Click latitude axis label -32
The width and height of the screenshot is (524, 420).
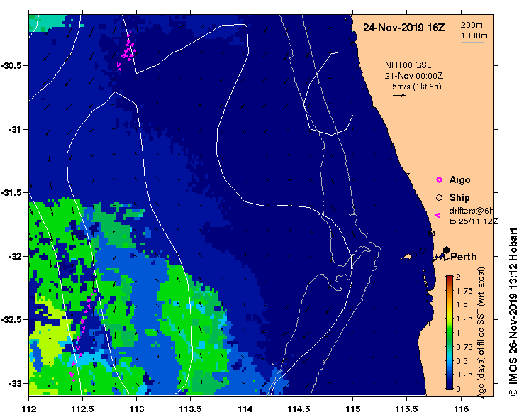pyautogui.click(x=13, y=257)
